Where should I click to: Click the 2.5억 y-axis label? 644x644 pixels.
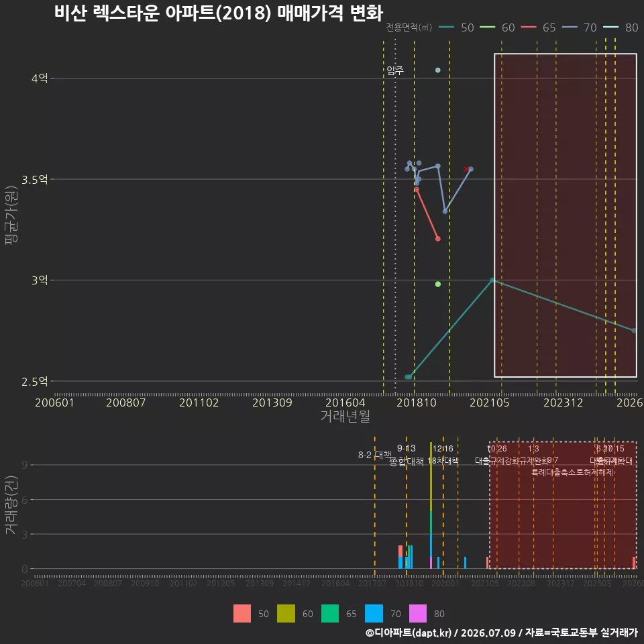(x=35, y=382)
